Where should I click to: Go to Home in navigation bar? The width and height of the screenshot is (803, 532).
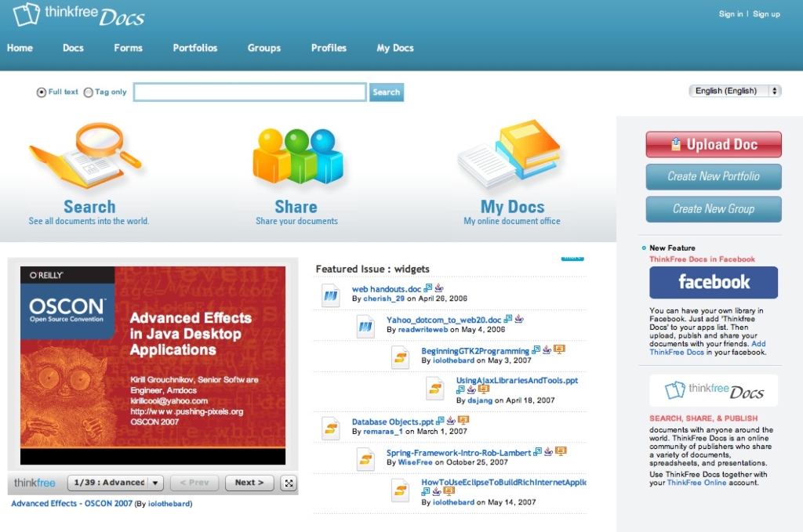tap(20, 48)
